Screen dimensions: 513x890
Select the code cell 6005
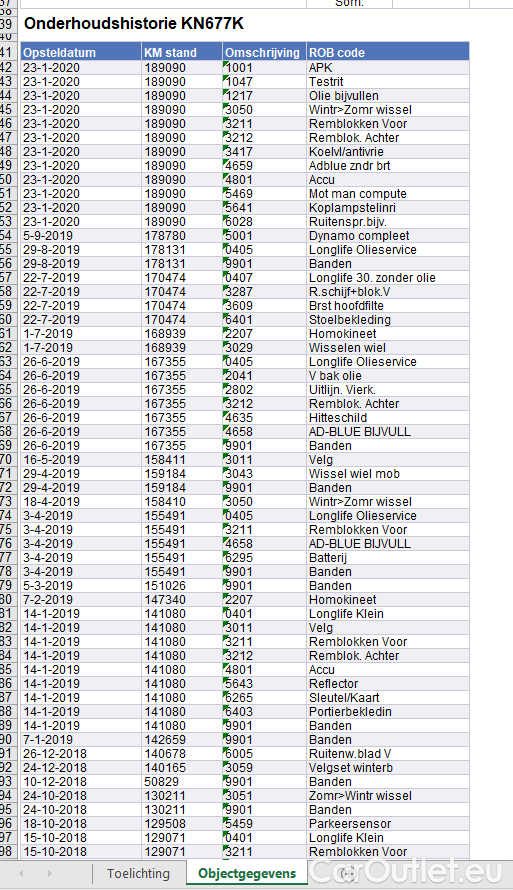click(x=264, y=754)
